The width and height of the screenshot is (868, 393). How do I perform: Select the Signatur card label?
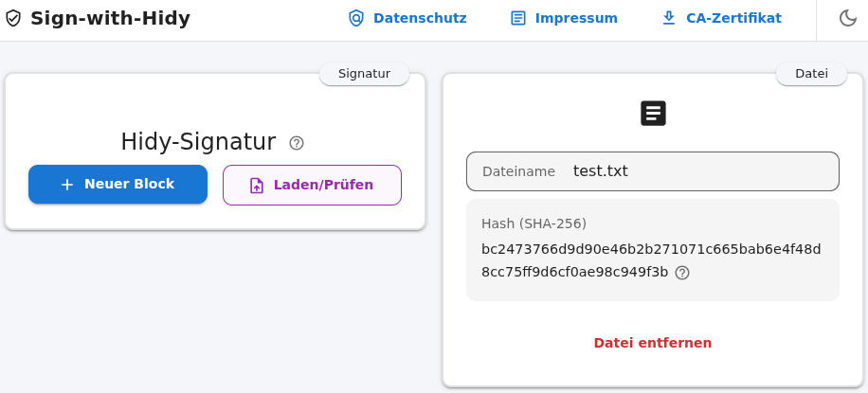point(364,74)
